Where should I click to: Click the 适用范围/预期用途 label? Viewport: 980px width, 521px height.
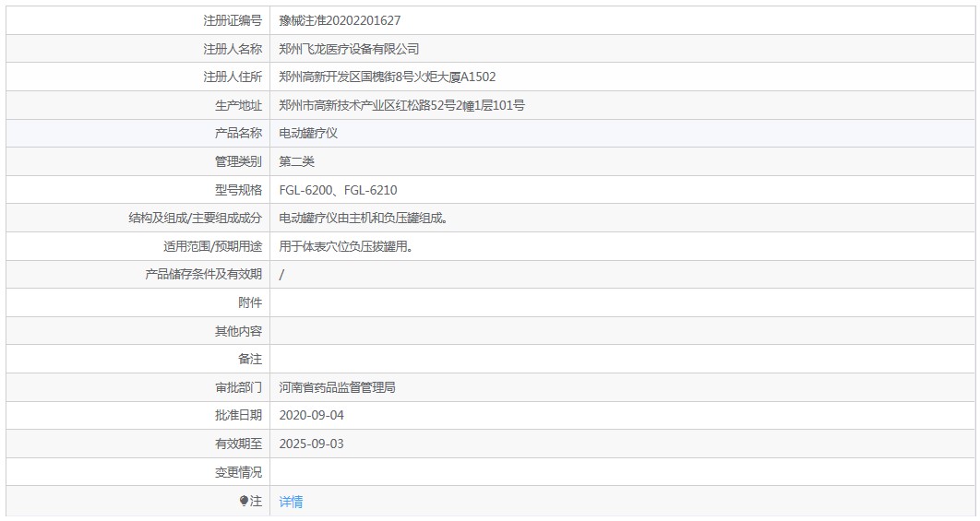pyautogui.click(x=212, y=246)
